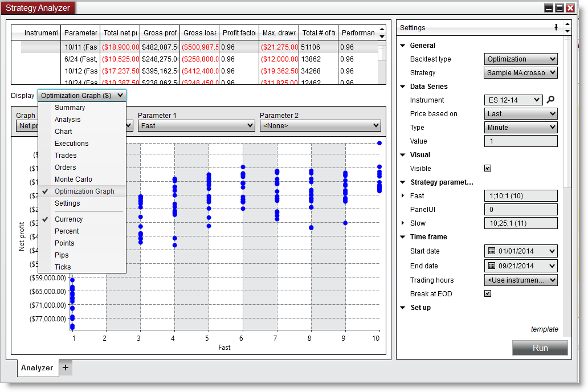Toggle the Currency option in the Display menu
Image resolution: width=588 pixels, height=392 pixels.
coord(68,219)
